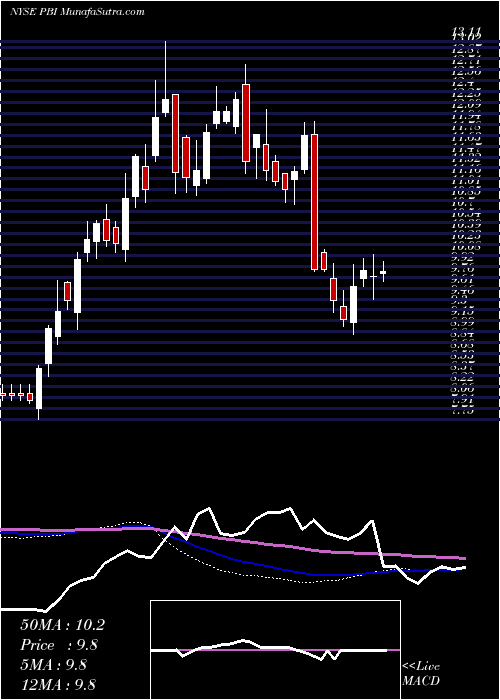This screenshot has height=700, width=500.
Task: Click the '50MA : 10.2' label
Action: 62,625
